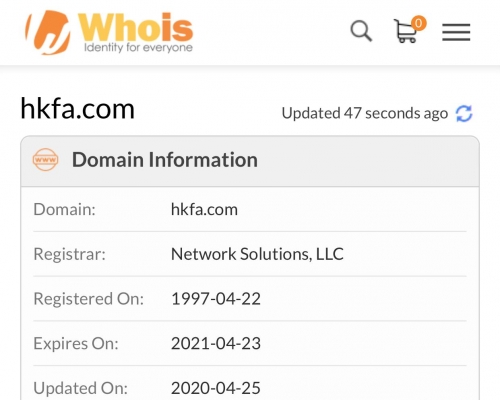
Task: Select the hkfa.com domain value
Action: 204,210
